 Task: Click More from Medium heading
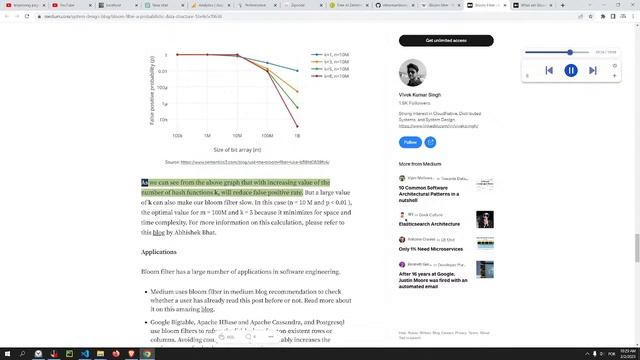pos(420,164)
